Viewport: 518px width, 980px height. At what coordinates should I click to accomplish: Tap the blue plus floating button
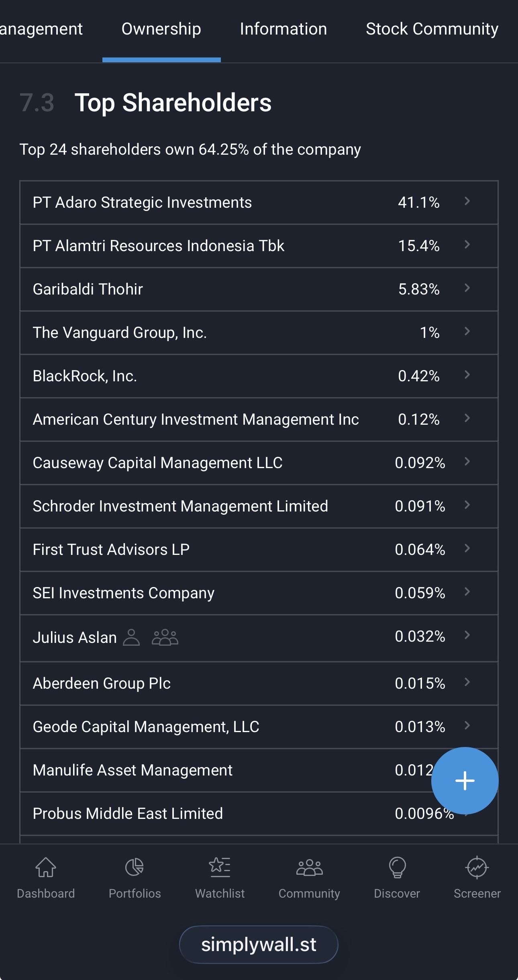[x=465, y=780]
